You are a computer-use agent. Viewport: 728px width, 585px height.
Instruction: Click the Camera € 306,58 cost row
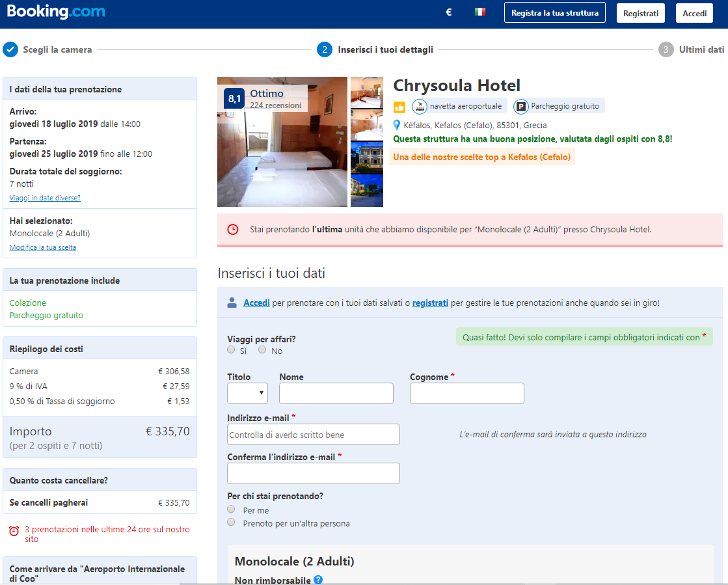click(100, 372)
